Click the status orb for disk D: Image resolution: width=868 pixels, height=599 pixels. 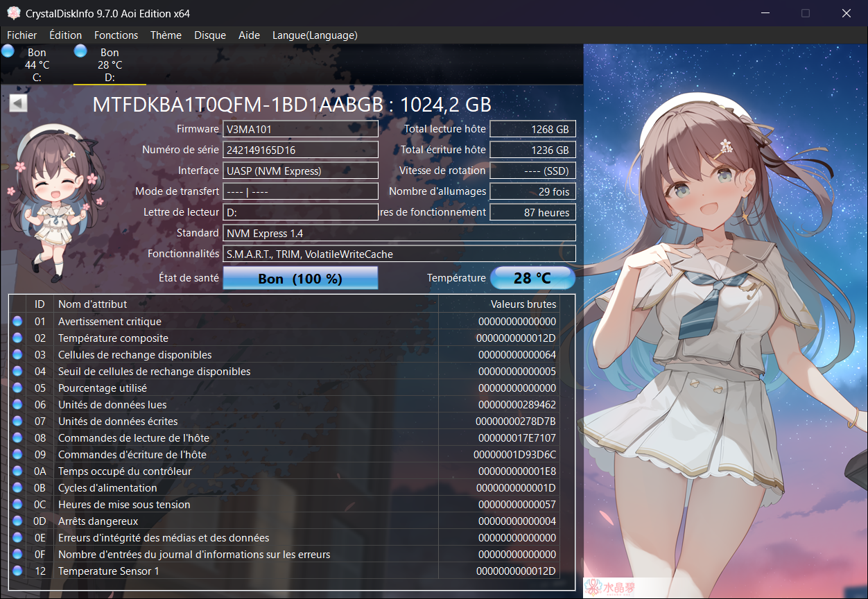[80, 51]
